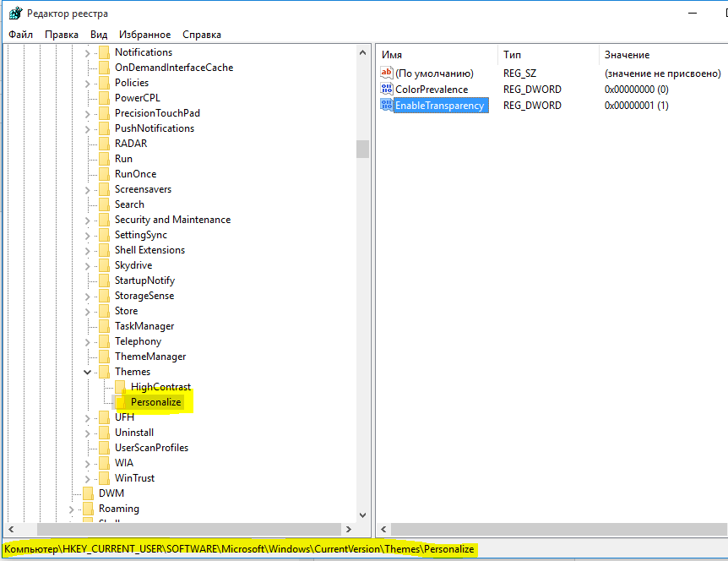
Task: Click the default string value icon
Action: [x=387, y=74]
